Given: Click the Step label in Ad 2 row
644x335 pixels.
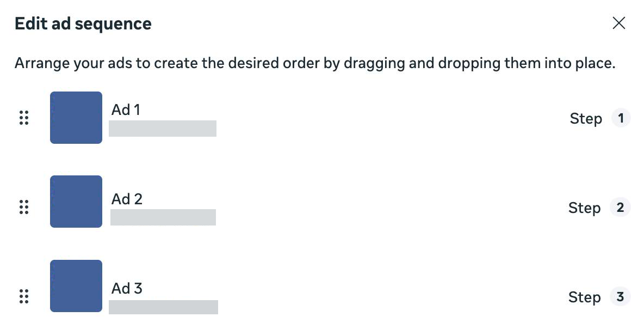Looking at the screenshot, I should (x=584, y=208).
